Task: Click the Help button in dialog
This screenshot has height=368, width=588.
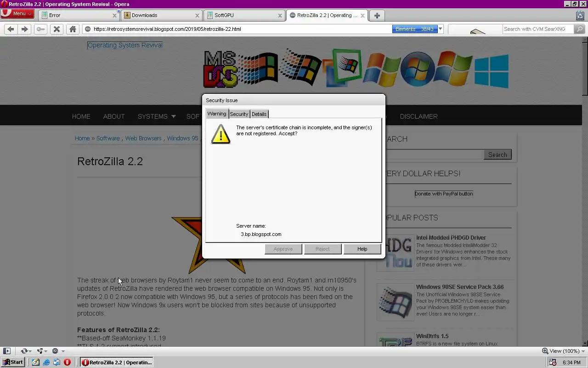Action: pyautogui.click(x=362, y=249)
